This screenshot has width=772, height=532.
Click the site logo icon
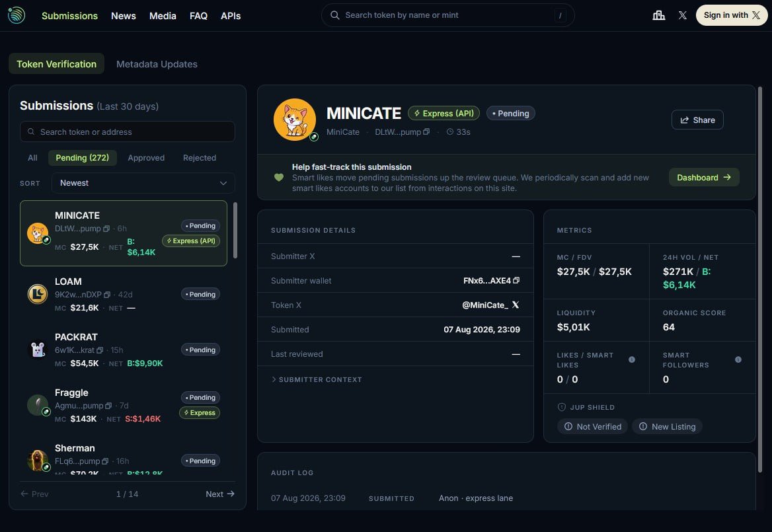click(17, 15)
